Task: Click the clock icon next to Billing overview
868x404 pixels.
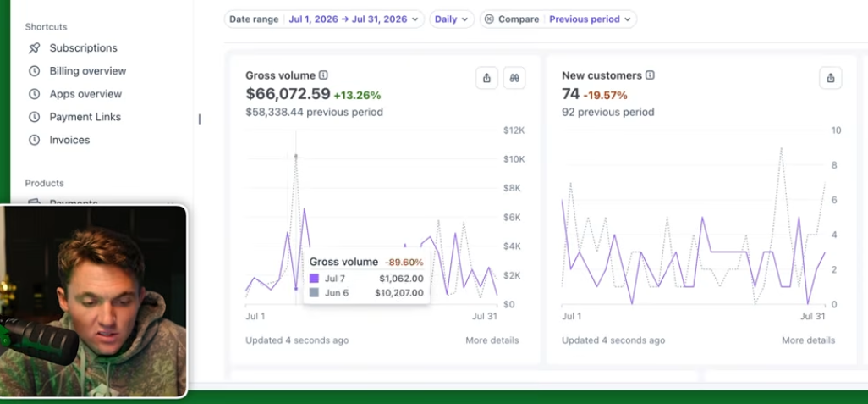Action: tap(35, 71)
